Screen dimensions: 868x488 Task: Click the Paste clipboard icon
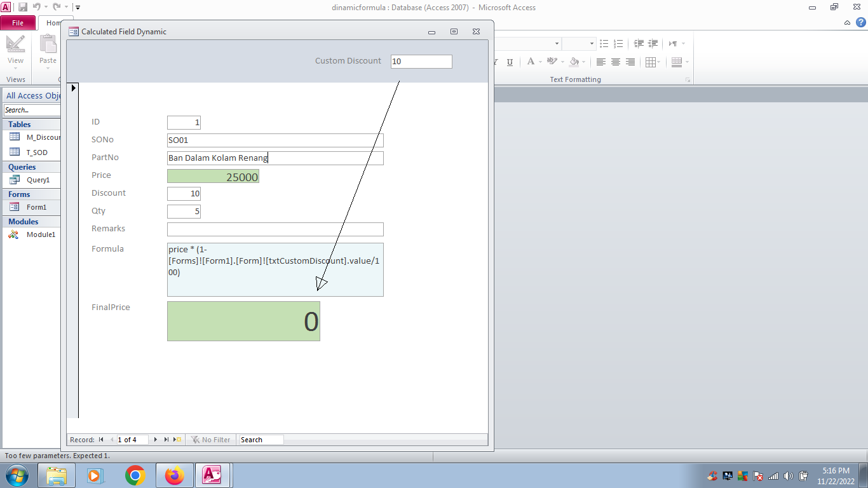pyautogui.click(x=48, y=44)
